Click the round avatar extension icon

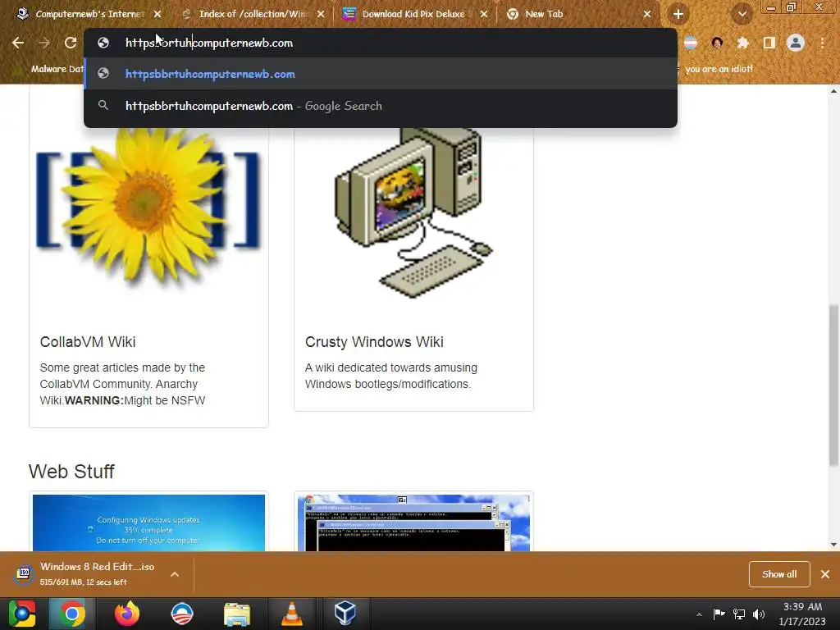[x=717, y=43]
